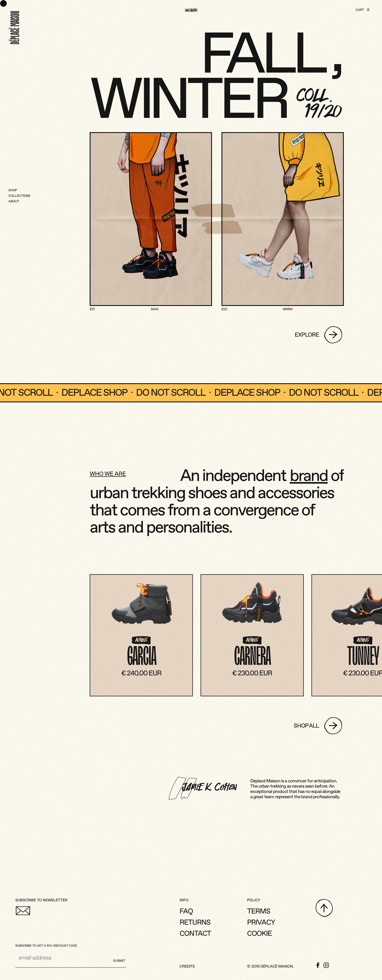382x980 pixels.
Task: Click the back-to-top arrow circle
Action: 324,908
